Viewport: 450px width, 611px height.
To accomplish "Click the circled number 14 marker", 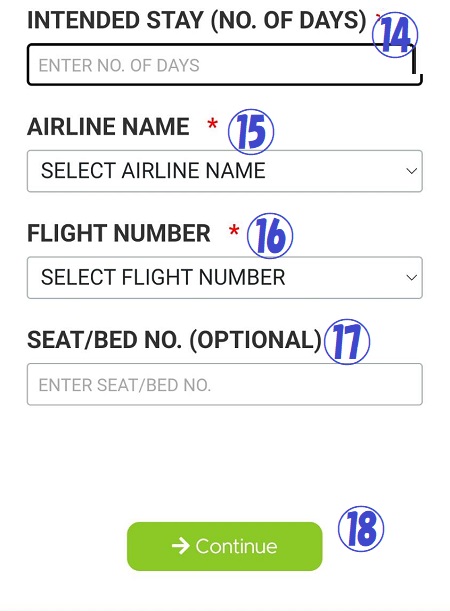I will pos(395,35).
